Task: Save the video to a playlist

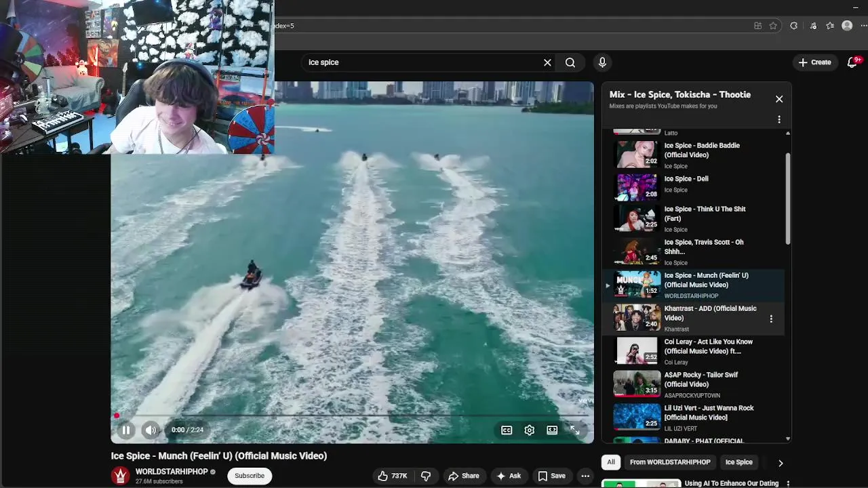Action: pos(551,476)
